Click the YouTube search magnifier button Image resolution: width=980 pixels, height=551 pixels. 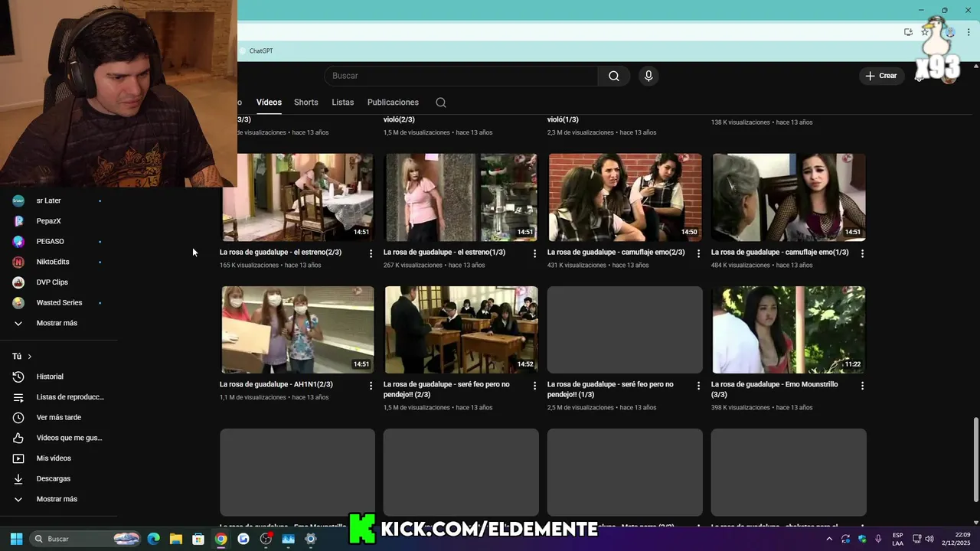pyautogui.click(x=614, y=76)
